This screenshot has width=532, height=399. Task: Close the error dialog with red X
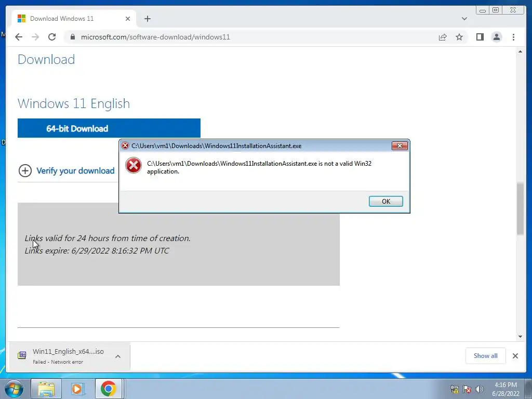[x=400, y=145]
